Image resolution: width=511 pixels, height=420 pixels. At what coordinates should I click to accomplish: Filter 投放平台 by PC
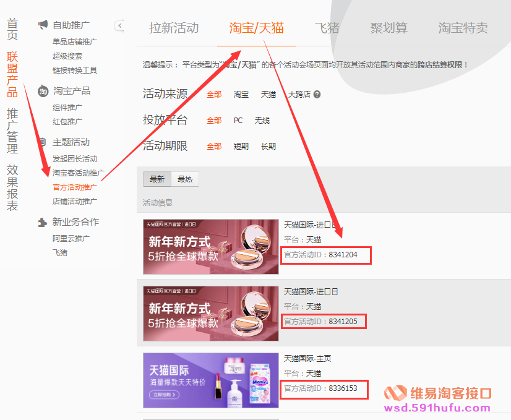tap(238, 121)
